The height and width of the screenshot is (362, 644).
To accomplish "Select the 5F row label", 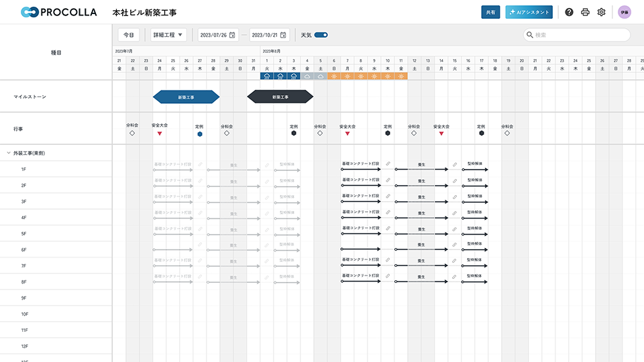I will tap(23, 233).
